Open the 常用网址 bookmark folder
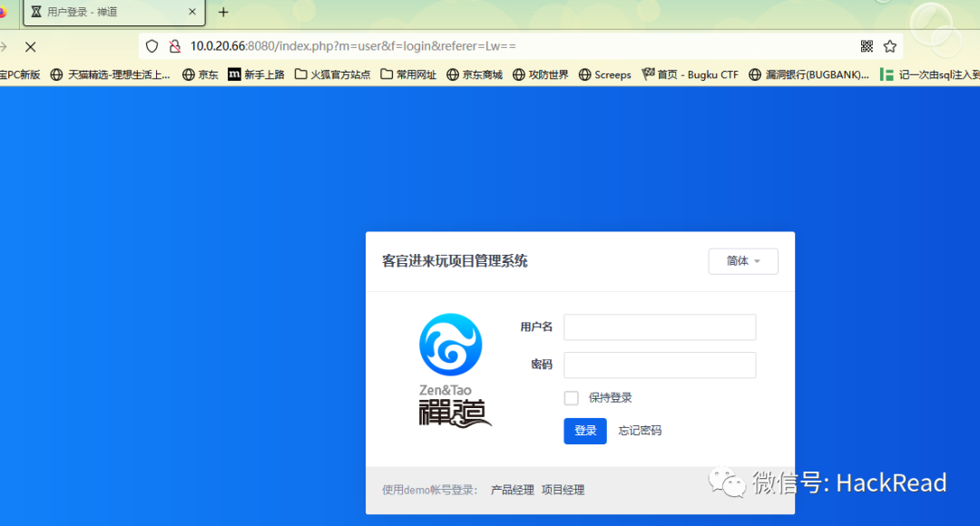This screenshot has width=980, height=526. (x=408, y=75)
